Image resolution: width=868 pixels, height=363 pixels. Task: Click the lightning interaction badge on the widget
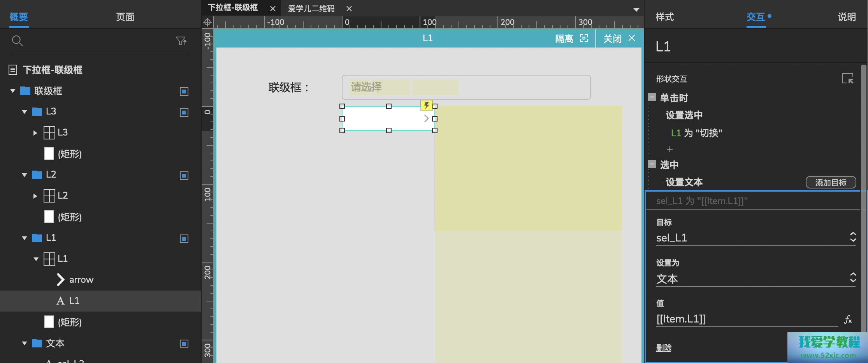[x=427, y=105]
